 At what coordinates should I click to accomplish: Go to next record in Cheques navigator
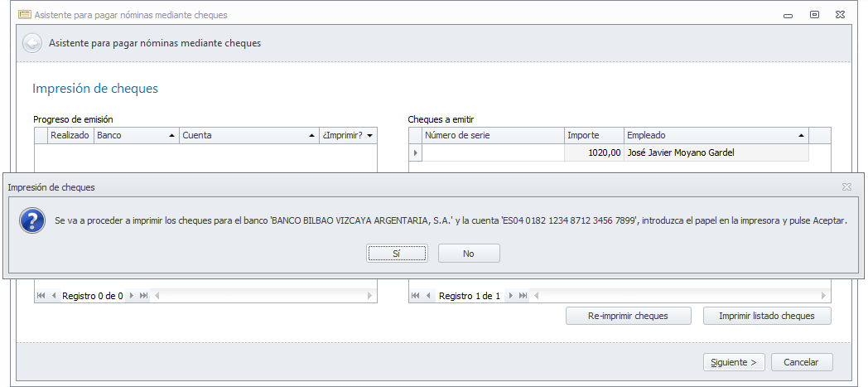pos(510,296)
